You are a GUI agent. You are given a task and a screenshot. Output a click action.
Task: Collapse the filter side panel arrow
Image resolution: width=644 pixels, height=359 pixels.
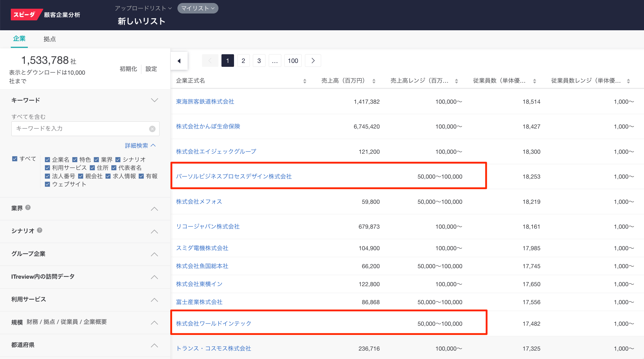(179, 61)
